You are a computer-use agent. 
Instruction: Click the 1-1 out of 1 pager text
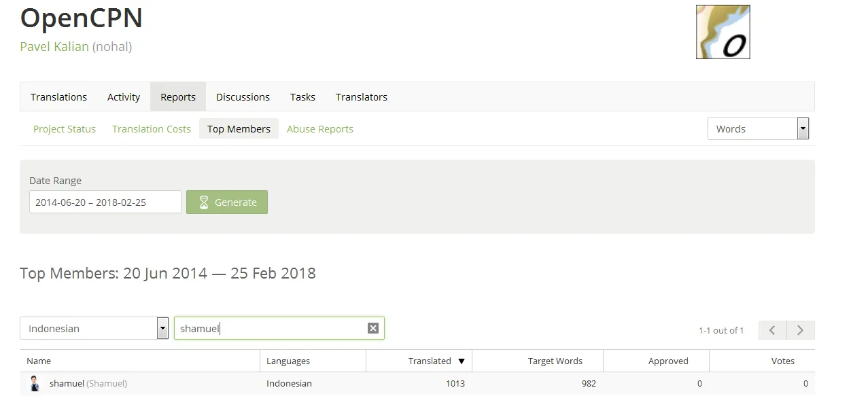(721, 330)
